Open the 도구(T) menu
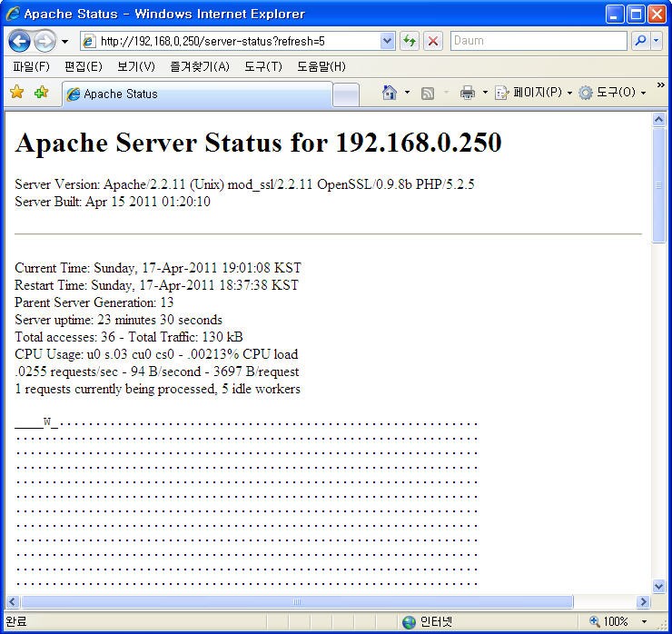 [x=263, y=66]
